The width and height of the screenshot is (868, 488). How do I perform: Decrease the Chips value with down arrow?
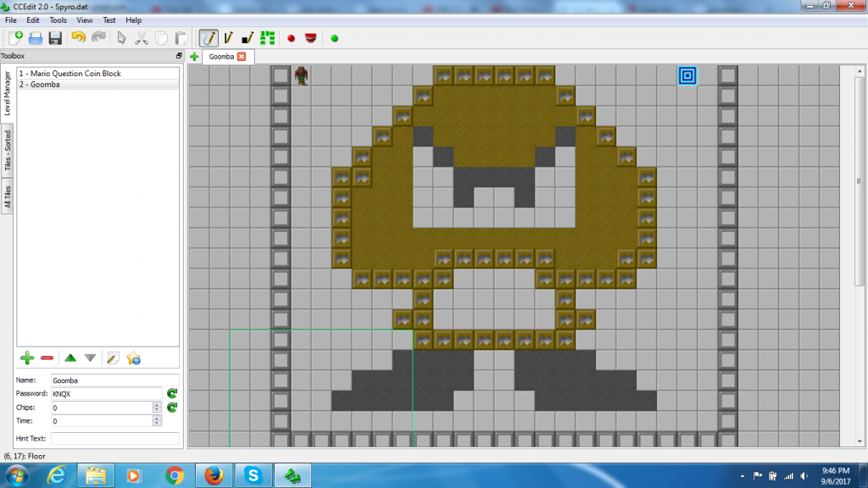click(x=157, y=411)
